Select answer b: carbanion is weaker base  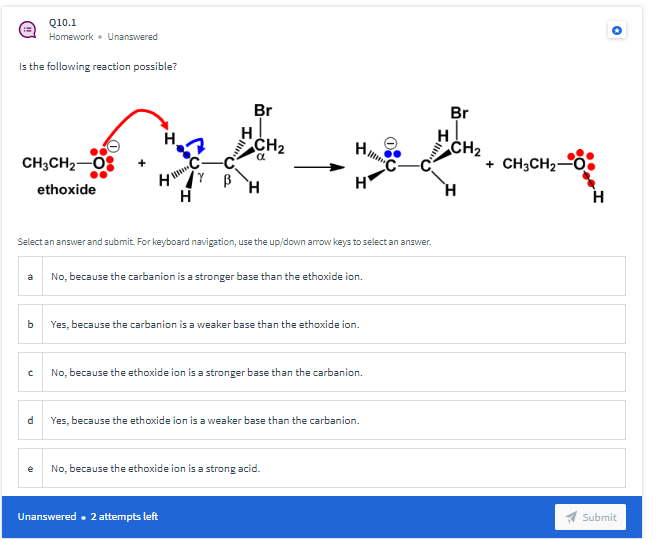pos(321,324)
